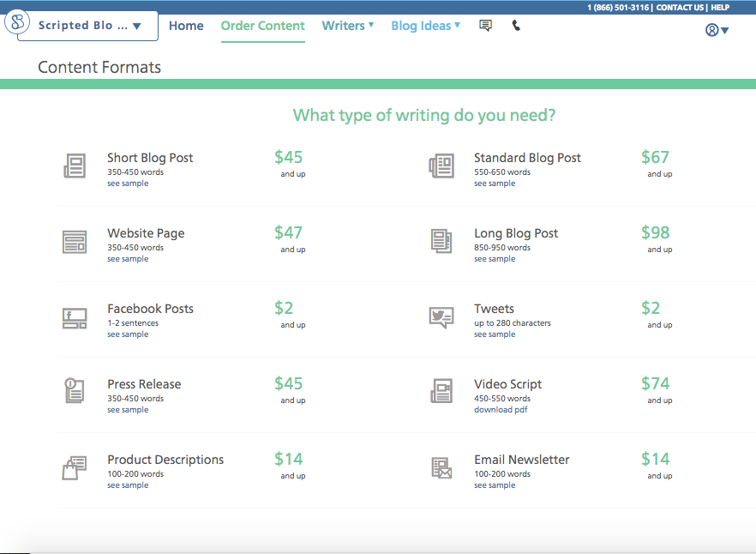This screenshot has width=756, height=554.
Task: View sample for Website Page
Action: (x=128, y=259)
